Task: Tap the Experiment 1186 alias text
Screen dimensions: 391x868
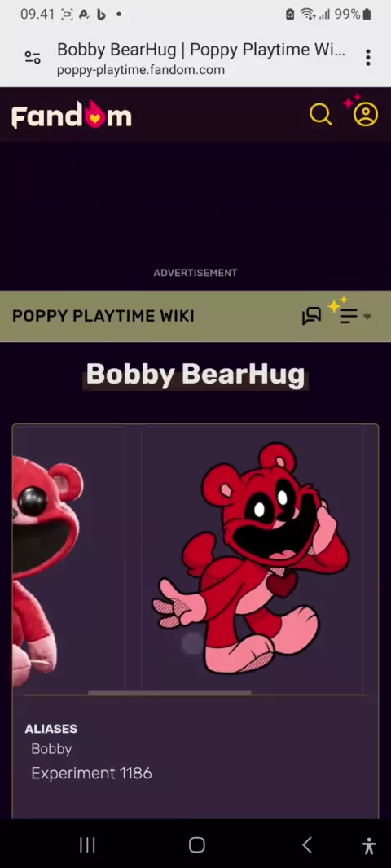Action: (x=91, y=774)
